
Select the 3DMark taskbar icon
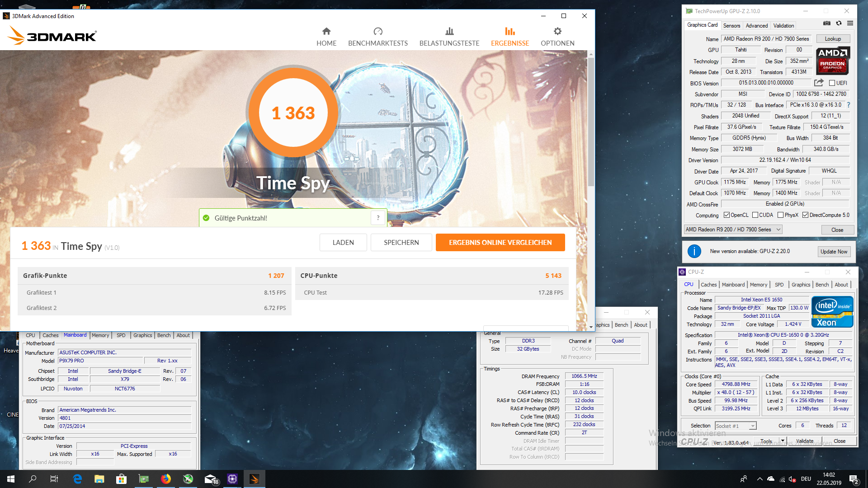point(255,479)
